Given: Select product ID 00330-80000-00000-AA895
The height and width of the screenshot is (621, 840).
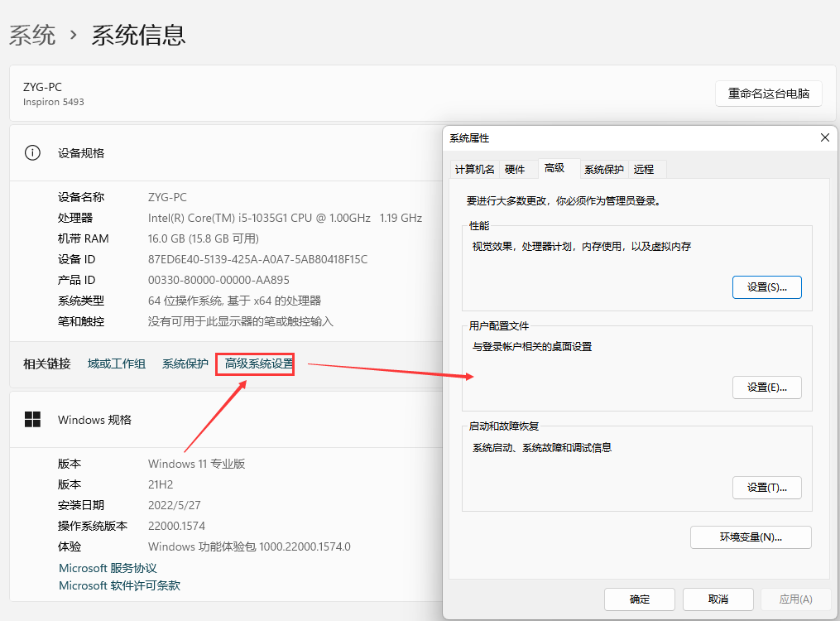Looking at the screenshot, I should coord(218,280).
